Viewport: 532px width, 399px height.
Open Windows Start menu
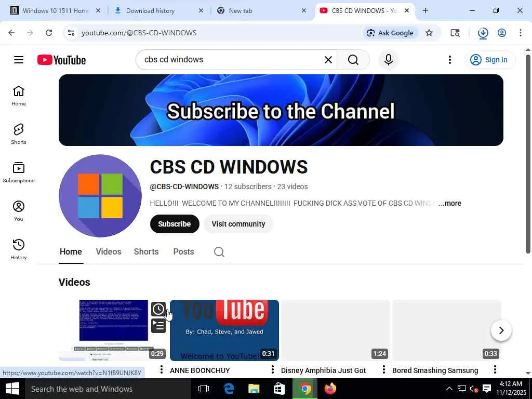point(12,389)
